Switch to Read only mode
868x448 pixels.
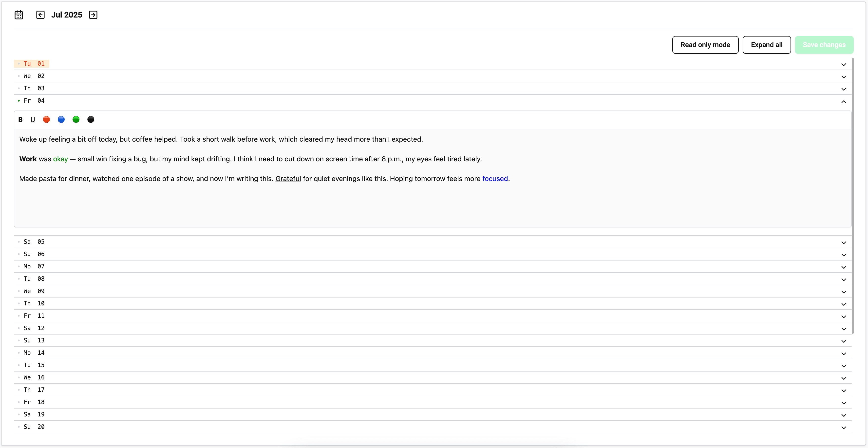point(705,45)
